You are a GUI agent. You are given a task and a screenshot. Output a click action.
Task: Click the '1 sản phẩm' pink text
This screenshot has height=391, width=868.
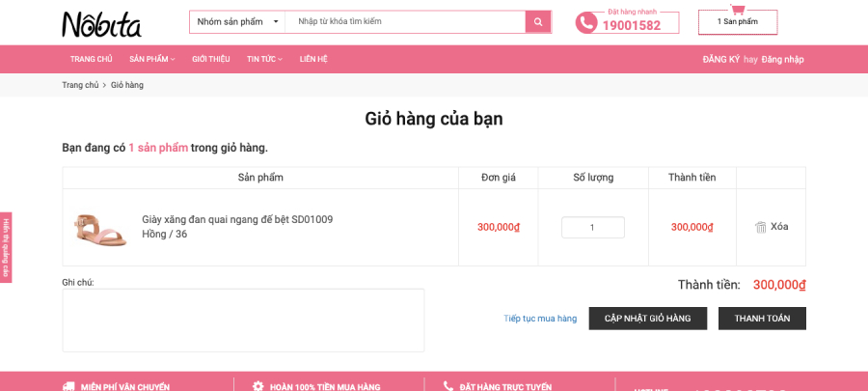(x=158, y=148)
